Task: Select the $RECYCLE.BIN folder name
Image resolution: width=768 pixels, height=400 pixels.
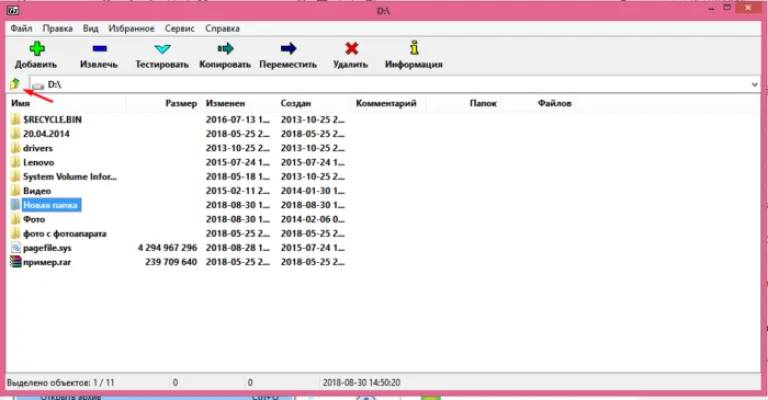Action: click(52, 119)
